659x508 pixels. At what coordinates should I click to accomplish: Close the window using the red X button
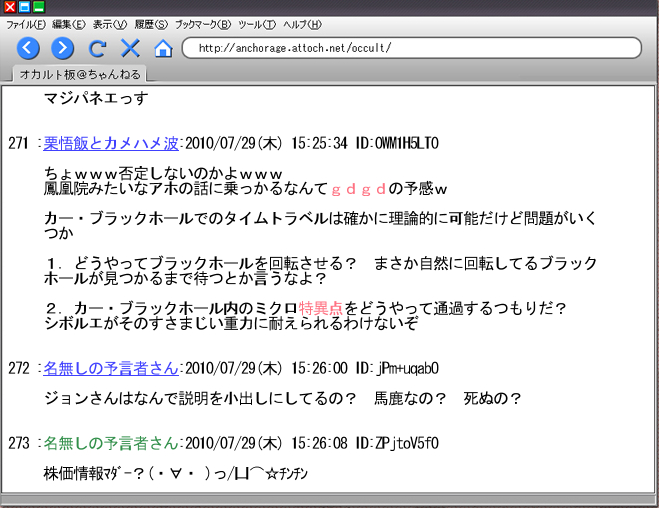point(10,8)
